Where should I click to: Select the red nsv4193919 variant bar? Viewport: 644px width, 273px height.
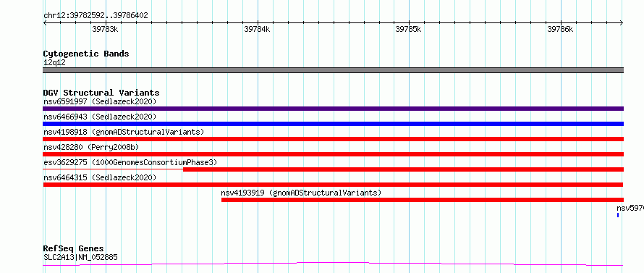coord(423,200)
